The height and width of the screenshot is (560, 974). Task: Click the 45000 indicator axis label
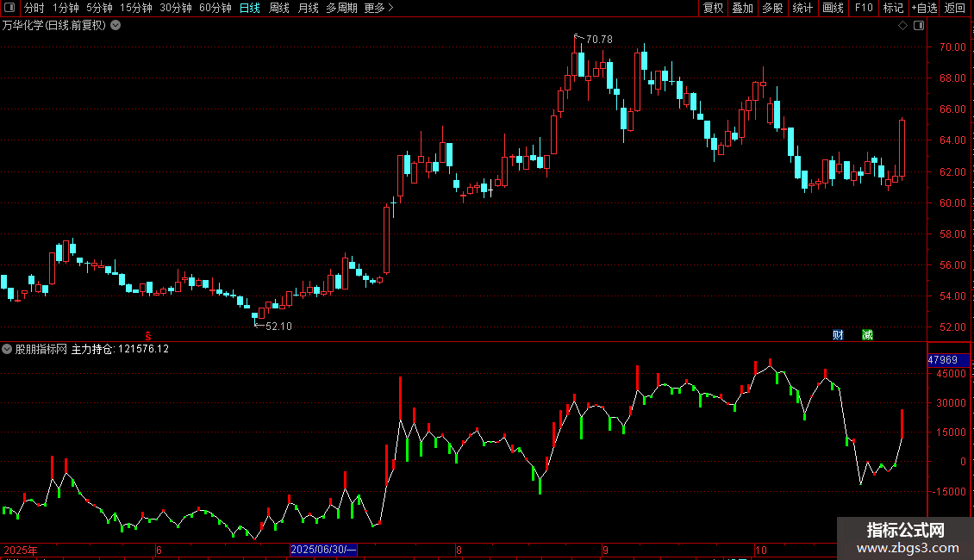coord(952,374)
